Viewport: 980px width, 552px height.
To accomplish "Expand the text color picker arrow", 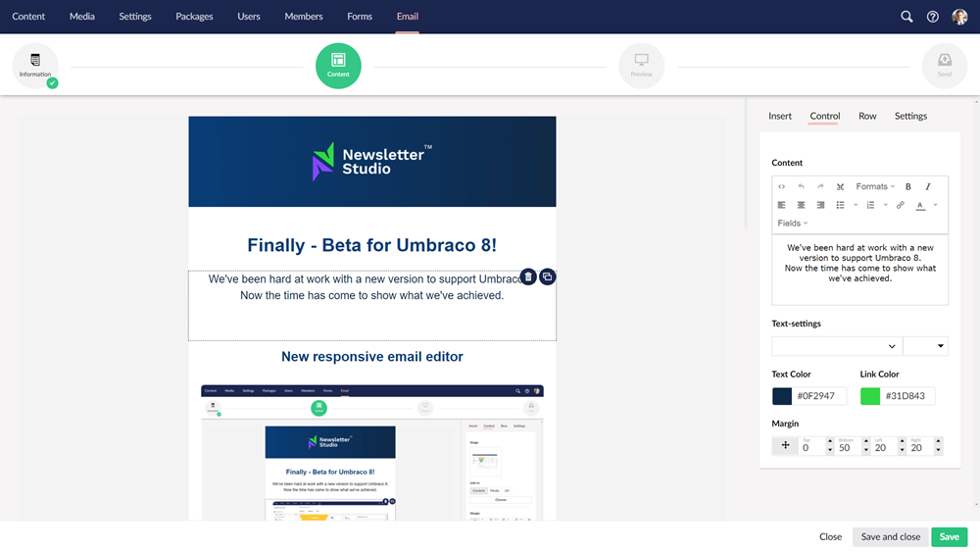I will click(x=936, y=205).
